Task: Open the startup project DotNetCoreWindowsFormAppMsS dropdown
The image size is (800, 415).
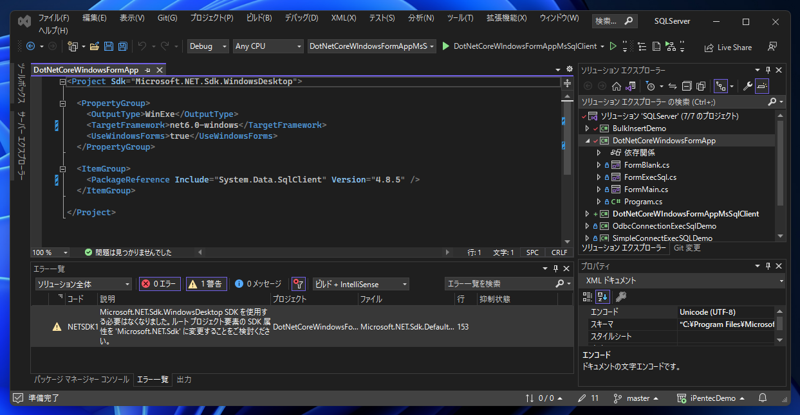Action: [371, 46]
